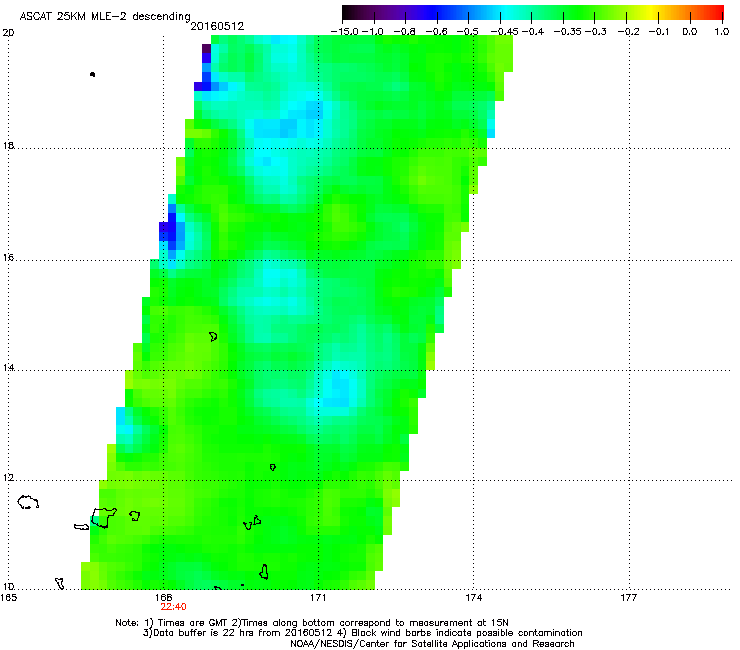Click latitude label 12
Screen dimensions: 740x650
[x=8, y=478]
